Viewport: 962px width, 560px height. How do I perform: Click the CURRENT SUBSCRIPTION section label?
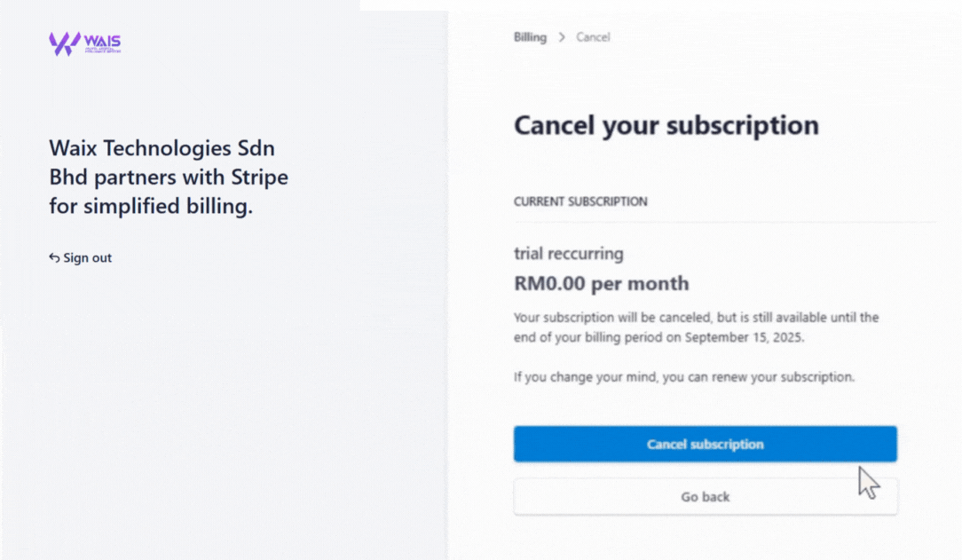[580, 201]
